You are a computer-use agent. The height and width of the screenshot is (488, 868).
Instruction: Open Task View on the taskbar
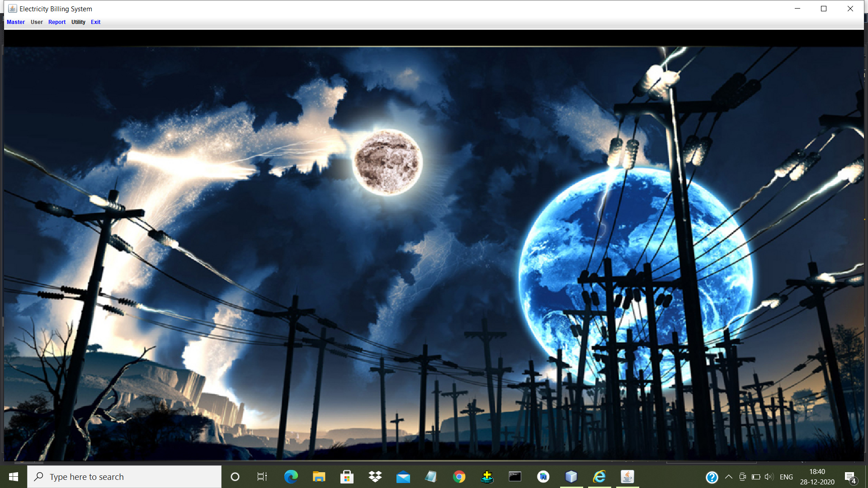[x=262, y=477]
